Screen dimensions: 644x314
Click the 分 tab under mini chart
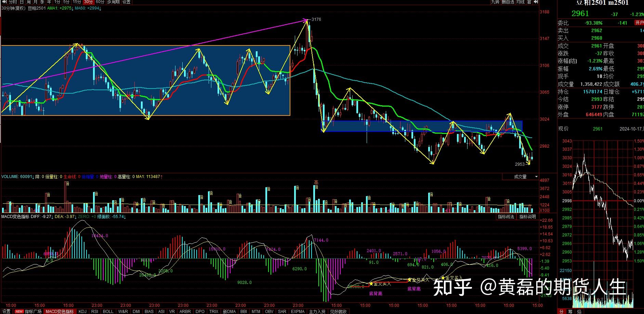(x=561, y=312)
